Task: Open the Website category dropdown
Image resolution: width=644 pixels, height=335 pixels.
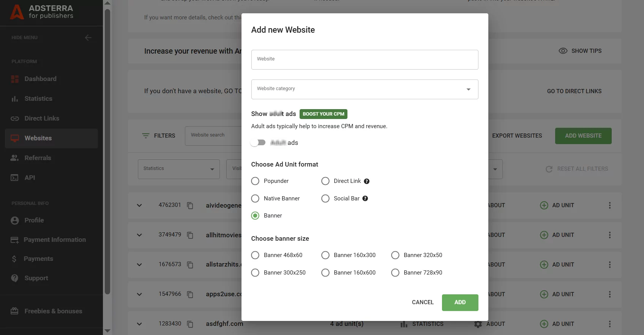Action: pos(364,89)
